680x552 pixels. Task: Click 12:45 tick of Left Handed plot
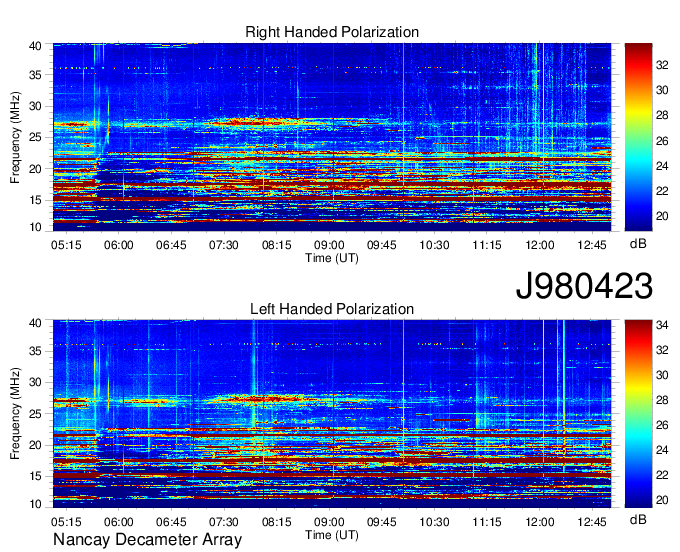point(592,522)
